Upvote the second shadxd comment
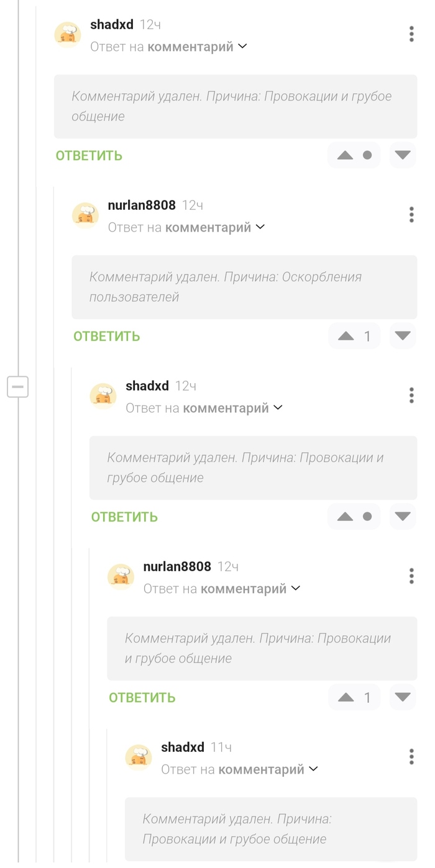 click(346, 516)
